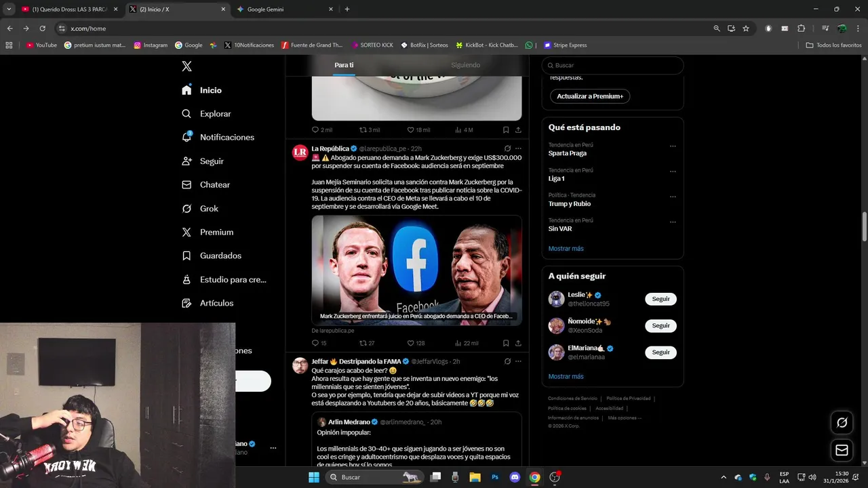Share the La República post
The height and width of the screenshot is (488, 868).
click(x=518, y=343)
